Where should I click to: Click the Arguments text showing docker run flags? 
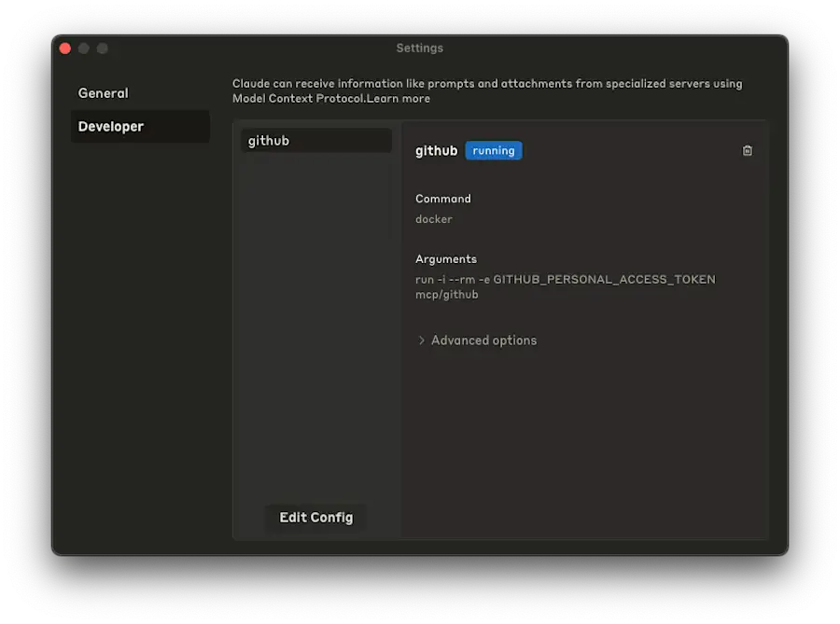click(x=565, y=279)
